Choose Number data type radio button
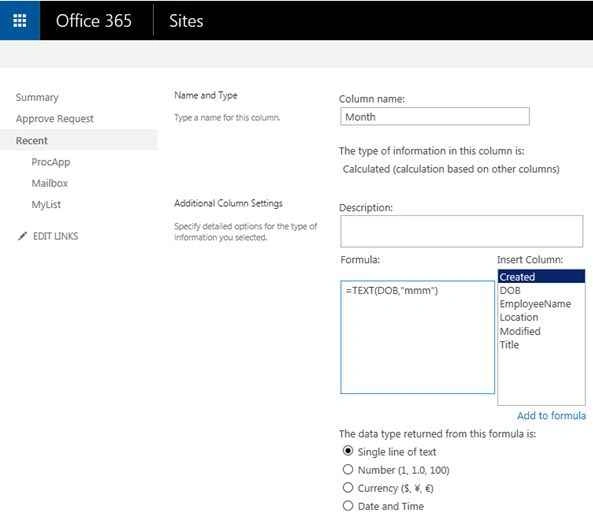Image resolution: width=593 pixels, height=517 pixels. 348,469
